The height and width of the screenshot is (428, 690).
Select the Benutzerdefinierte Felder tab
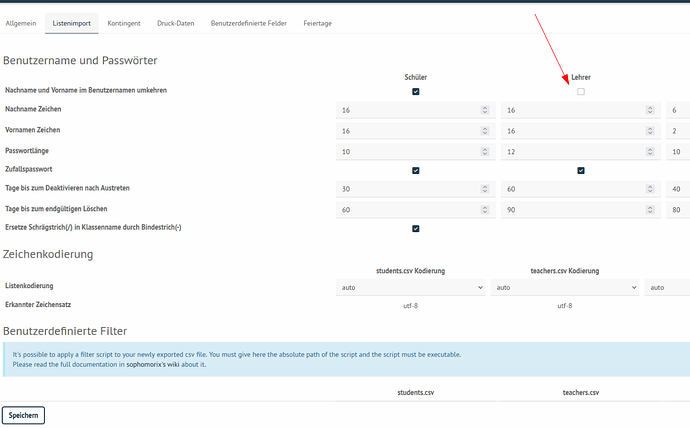tap(247, 22)
